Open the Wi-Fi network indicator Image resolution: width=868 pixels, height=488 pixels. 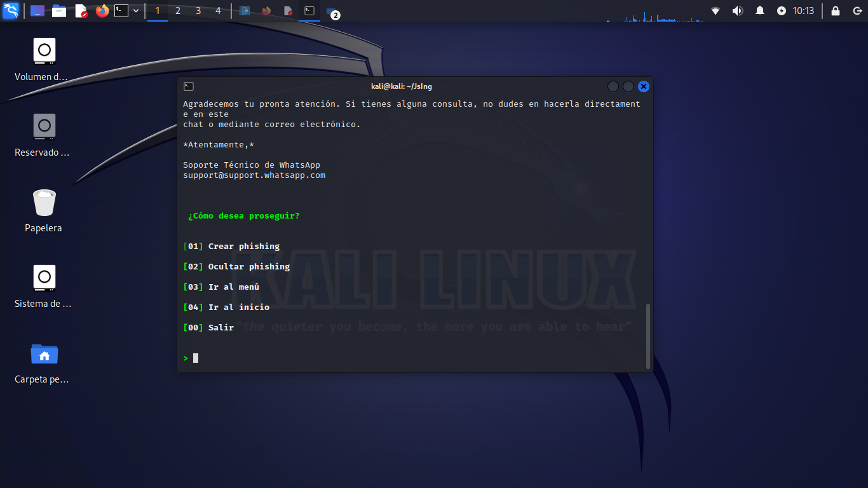click(x=715, y=11)
